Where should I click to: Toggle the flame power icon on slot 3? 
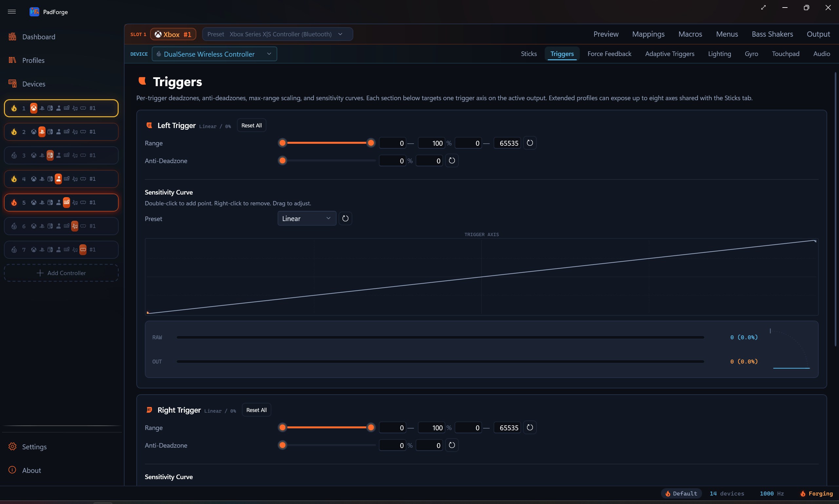(14, 155)
